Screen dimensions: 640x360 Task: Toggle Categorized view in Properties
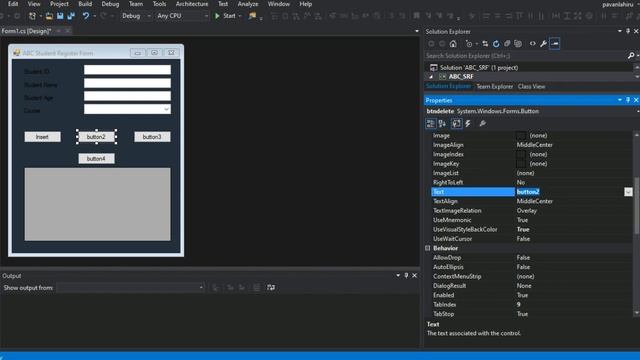[x=431, y=124]
